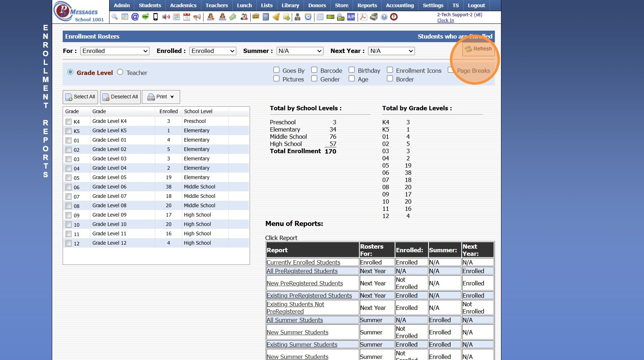
Task: Tick the Barcode checkbox
Action: tap(314, 70)
